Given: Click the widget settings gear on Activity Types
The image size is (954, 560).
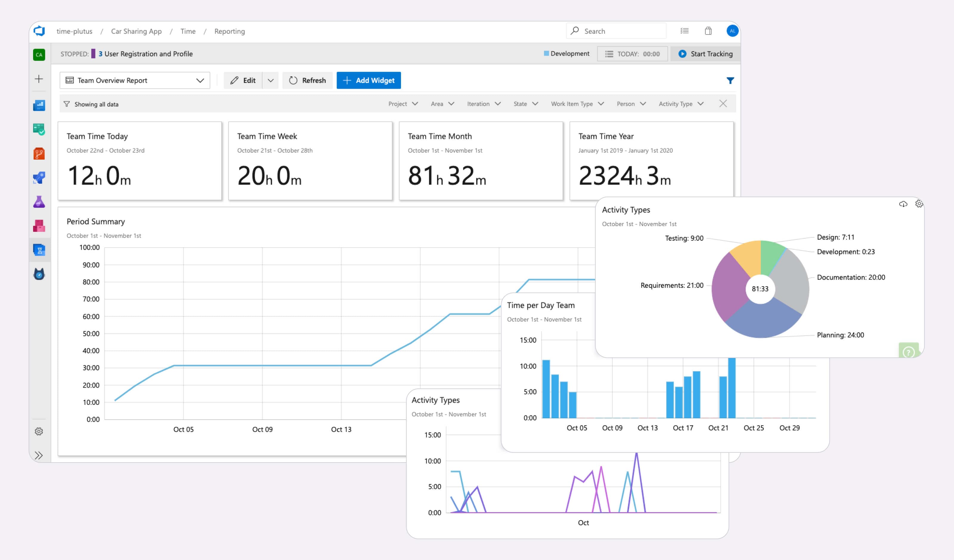Looking at the screenshot, I should pos(919,204).
